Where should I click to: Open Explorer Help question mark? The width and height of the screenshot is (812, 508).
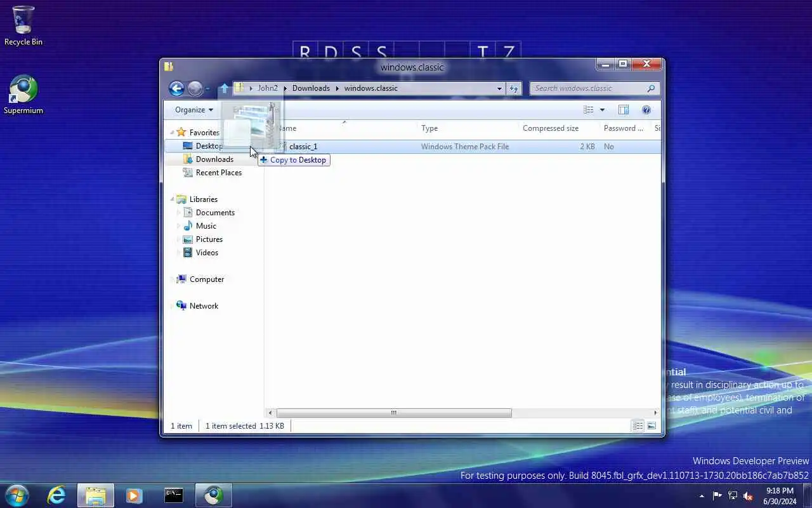[646, 110]
